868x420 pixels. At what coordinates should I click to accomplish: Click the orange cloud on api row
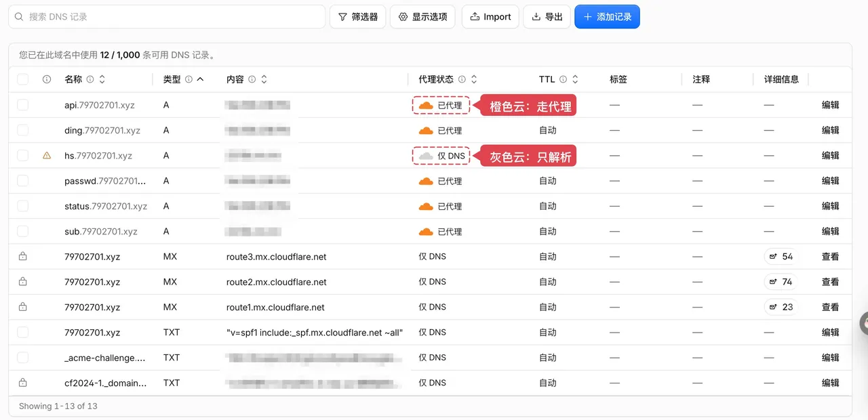[x=426, y=106]
